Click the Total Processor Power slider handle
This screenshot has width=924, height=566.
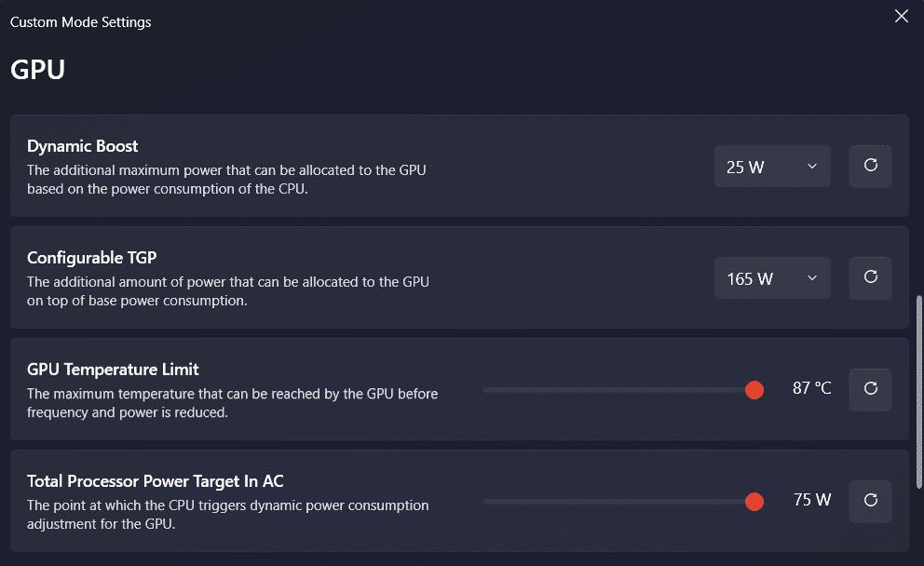point(754,502)
